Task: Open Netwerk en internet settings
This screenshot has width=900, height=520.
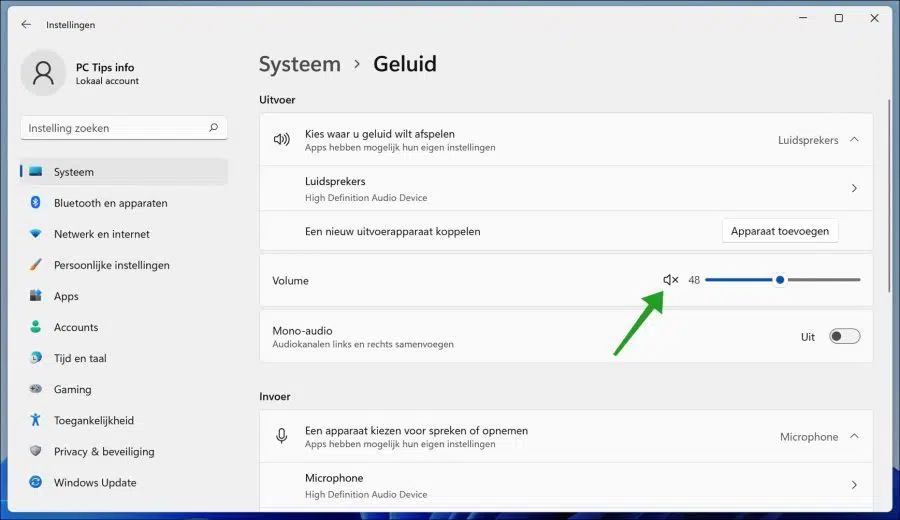Action: (x=124, y=234)
